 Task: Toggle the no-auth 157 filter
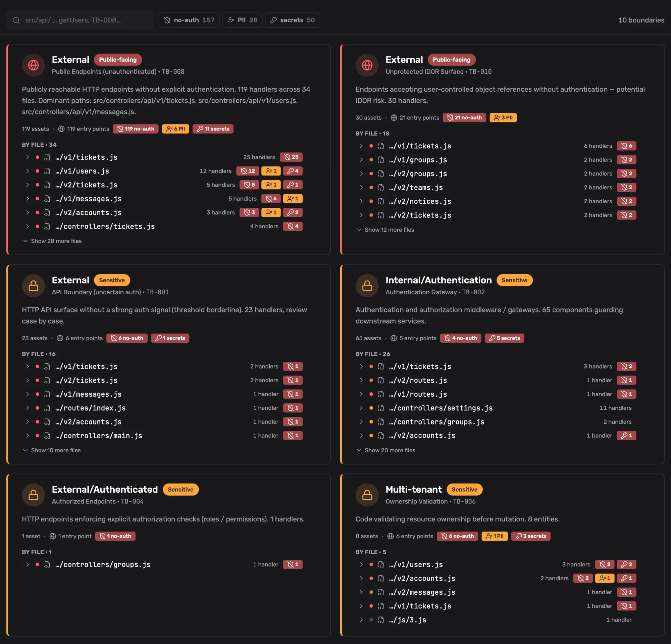click(x=189, y=20)
